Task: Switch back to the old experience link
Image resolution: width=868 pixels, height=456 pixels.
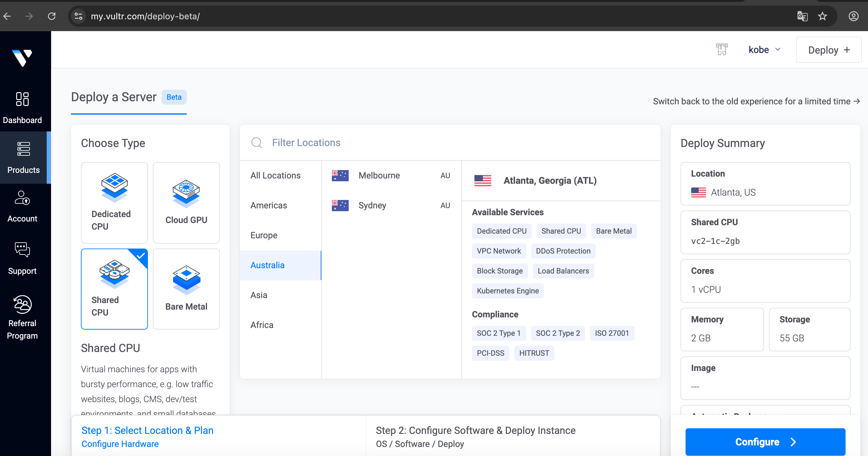Action: click(x=756, y=101)
